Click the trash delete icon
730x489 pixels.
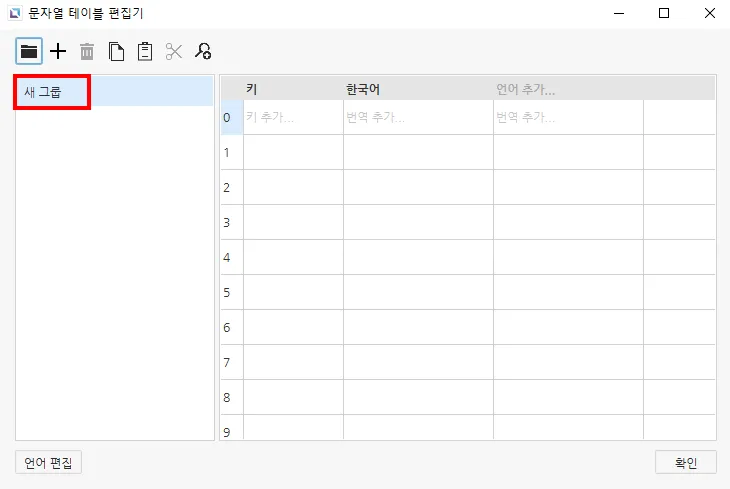click(x=87, y=51)
